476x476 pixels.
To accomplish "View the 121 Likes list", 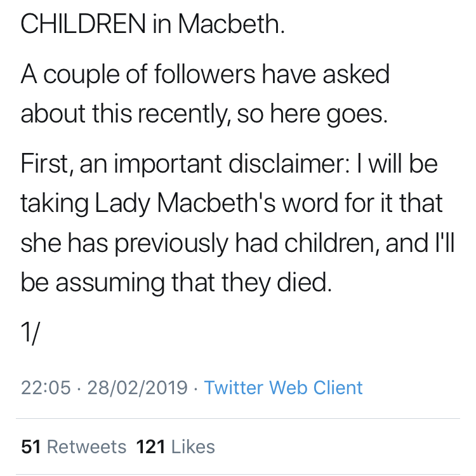I will (x=175, y=446).
